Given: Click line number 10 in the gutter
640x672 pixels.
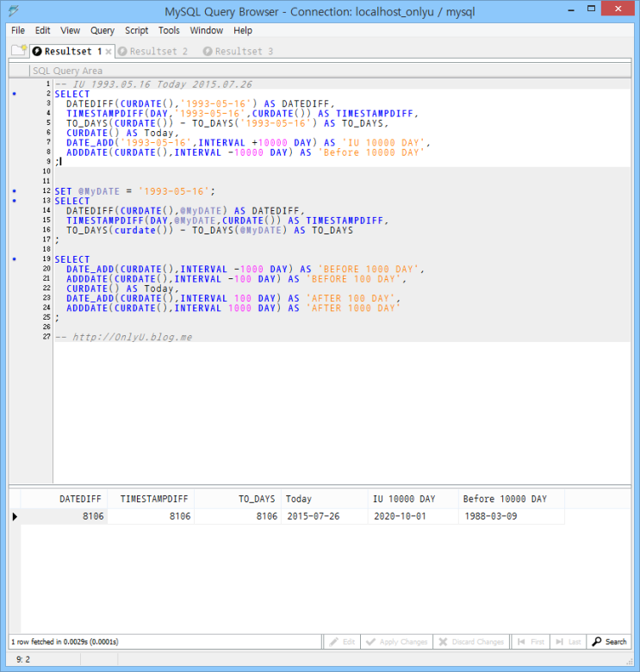Looking at the screenshot, I should tap(47, 171).
